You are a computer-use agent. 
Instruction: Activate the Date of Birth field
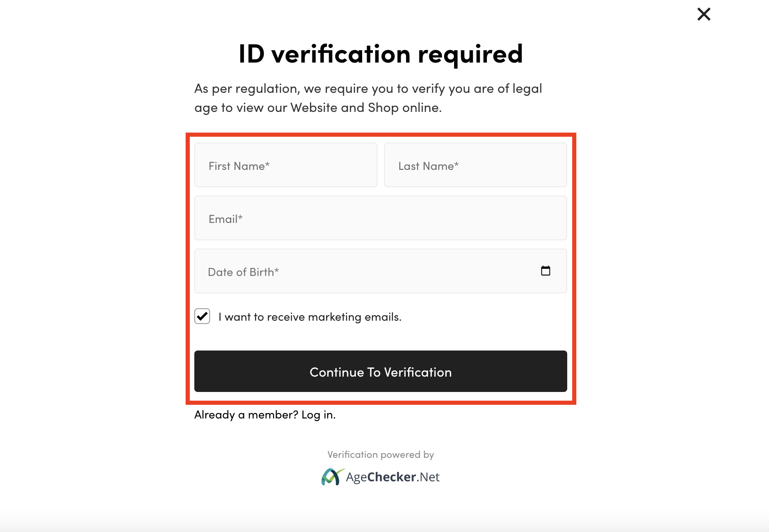(x=381, y=271)
